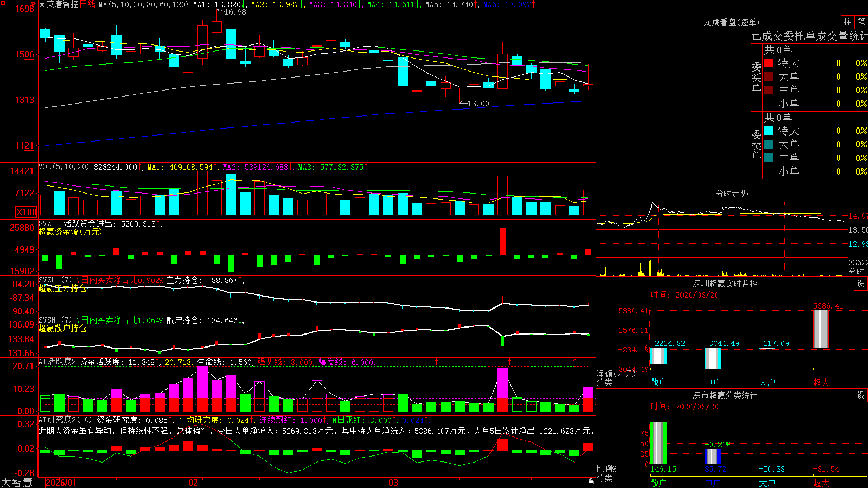Screen dimensions: 868x488
Task: Click the SVZL (7) indicator name
Action: [55, 280]
